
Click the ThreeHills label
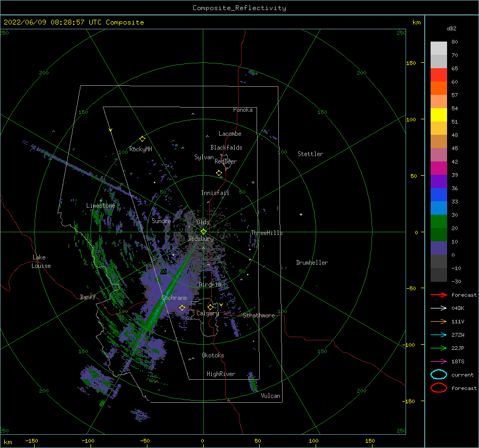click(267, 233)
